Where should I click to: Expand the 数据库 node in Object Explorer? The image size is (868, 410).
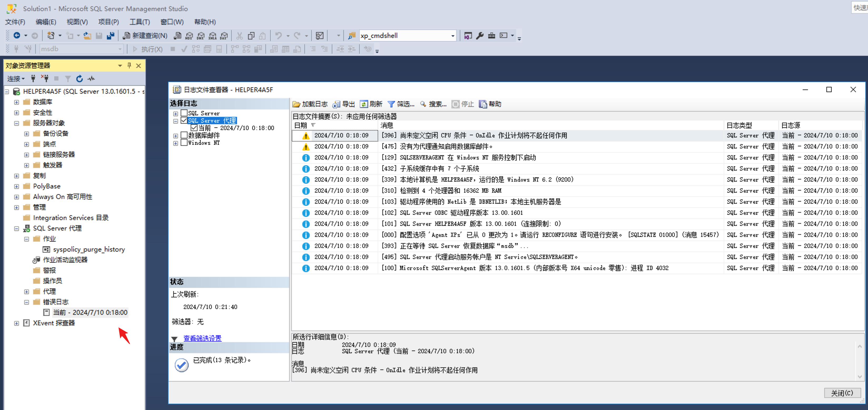click(x=16, y=102)
